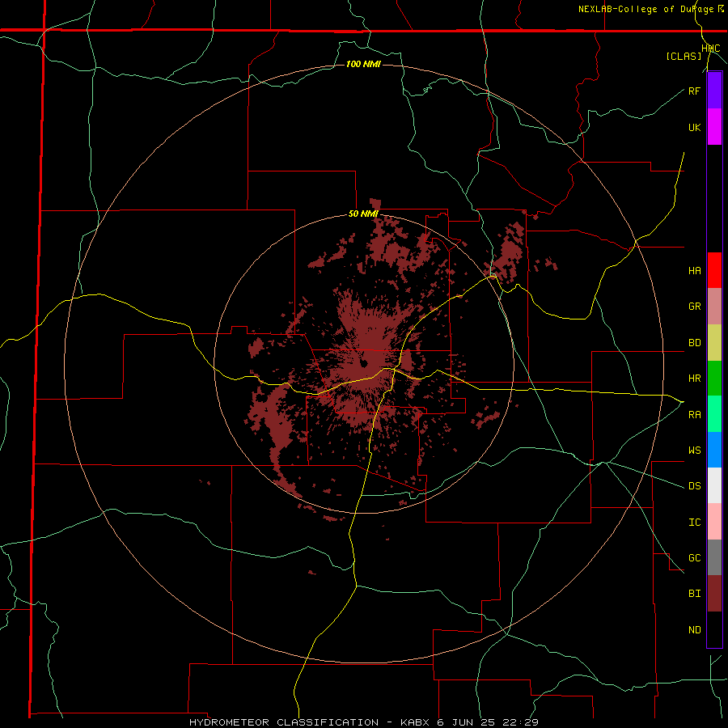The width and height of the screenshot is (728, 728).
Task: Click the BI dark red legend swatch
Action: click(x=714, y=594)
